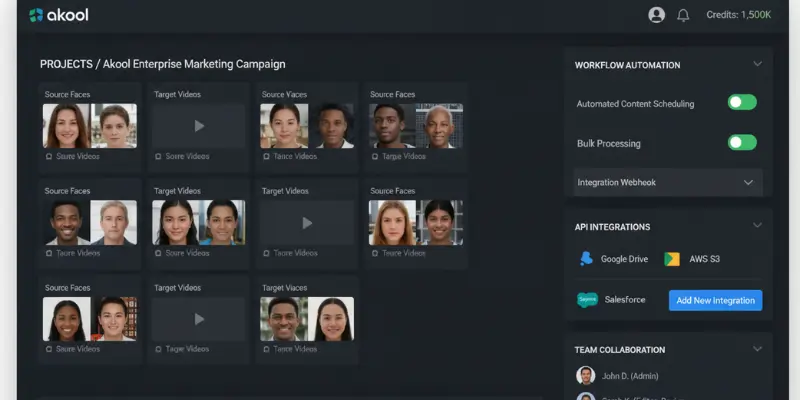Click the AWS S3 integration icon
Image resolution: width=800 pixels, height=400 pixels.
click(x=671, y=259)
